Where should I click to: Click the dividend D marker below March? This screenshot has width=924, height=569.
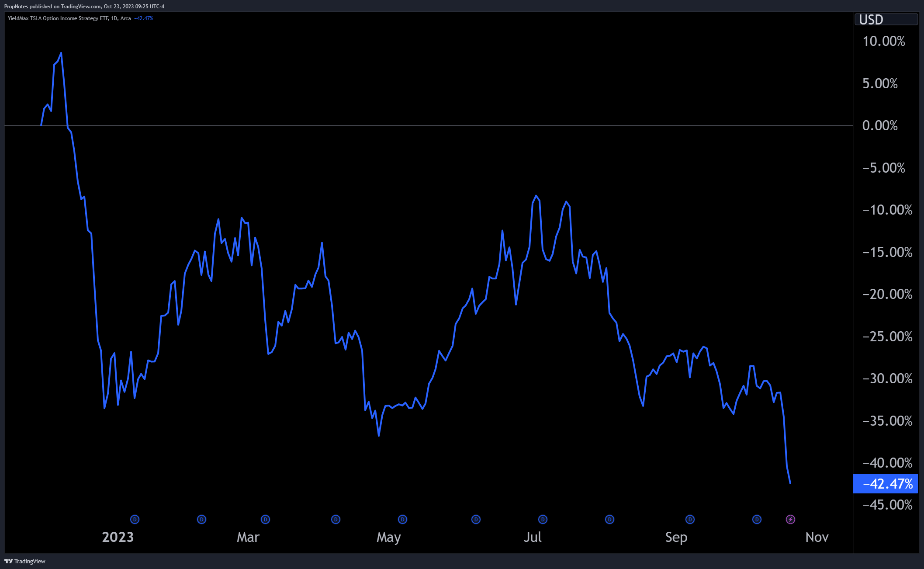click(x=265, y=520)
